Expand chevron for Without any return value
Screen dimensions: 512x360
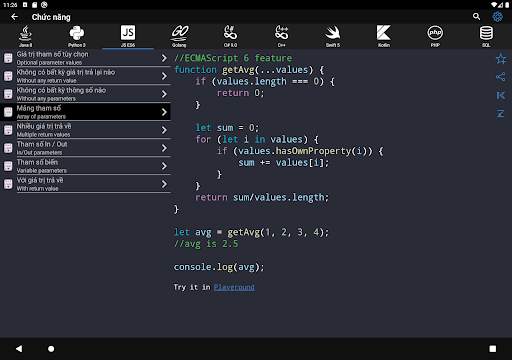click(x=164, y=76)
